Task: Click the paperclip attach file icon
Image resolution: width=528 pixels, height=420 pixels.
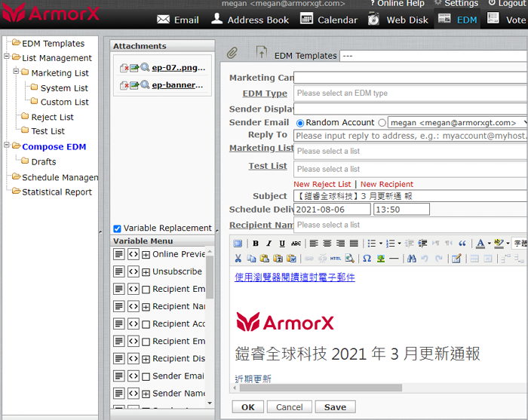Action: pyautogui.click(x=233, y=54)
